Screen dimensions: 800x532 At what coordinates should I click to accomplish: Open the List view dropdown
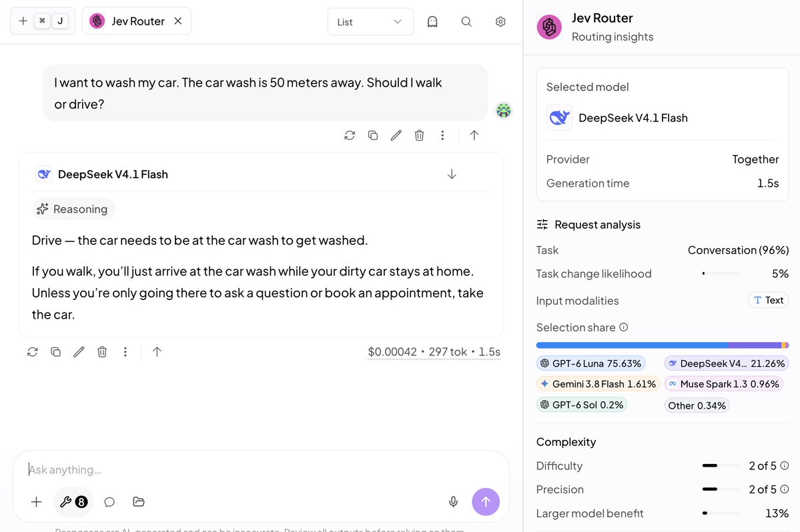[370, 22]
